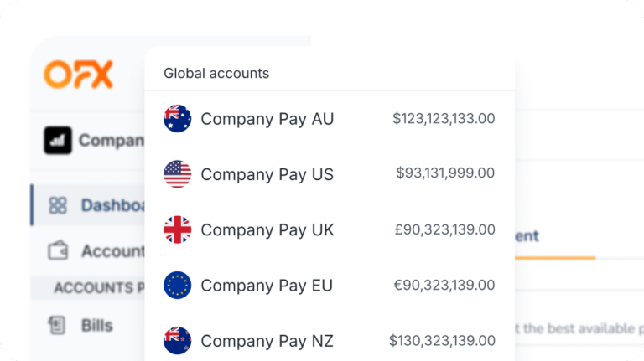
Task: Click the black company avatar icon
Action: (x=58, y=140)
